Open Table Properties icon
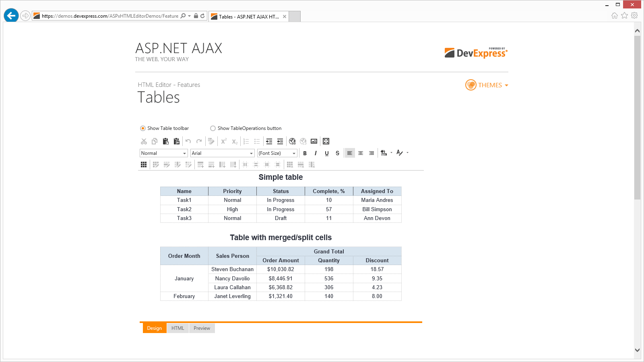 pyautogui.click(x=156, y=165)
